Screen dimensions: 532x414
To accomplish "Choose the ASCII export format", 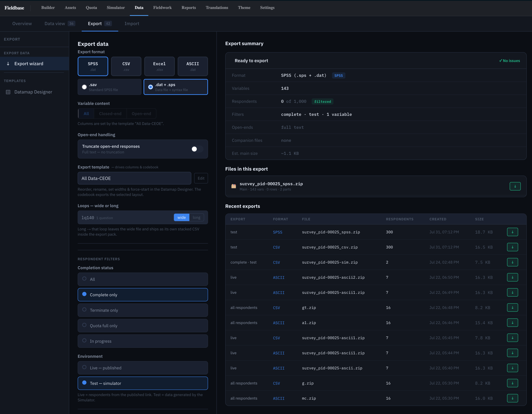I will [193, 66].
